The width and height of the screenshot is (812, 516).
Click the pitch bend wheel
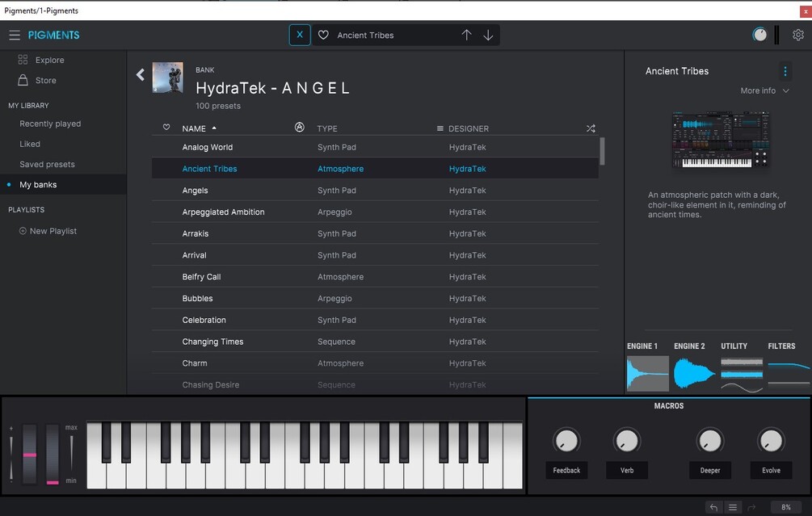(x=30, y=454)
